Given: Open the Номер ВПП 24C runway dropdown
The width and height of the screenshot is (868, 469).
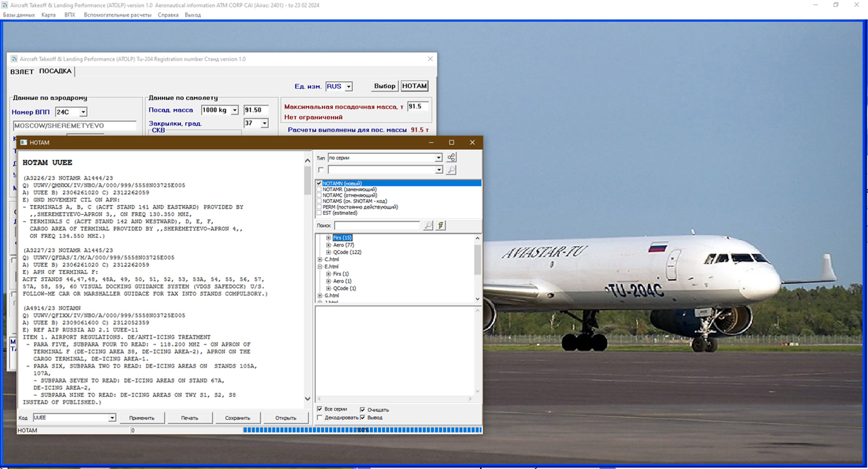Looking at the screenshot, I should click(83, 112).
